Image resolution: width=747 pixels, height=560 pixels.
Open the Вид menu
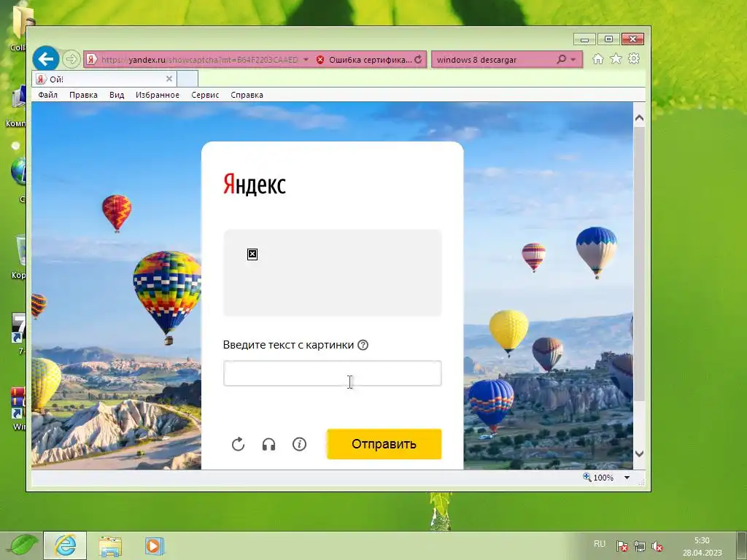(117, 95)
